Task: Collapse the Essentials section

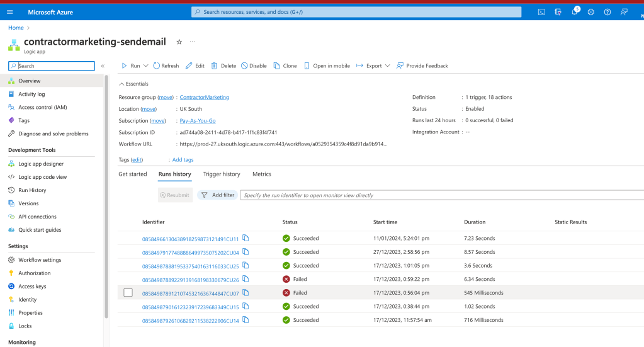Action: [133, 84]
